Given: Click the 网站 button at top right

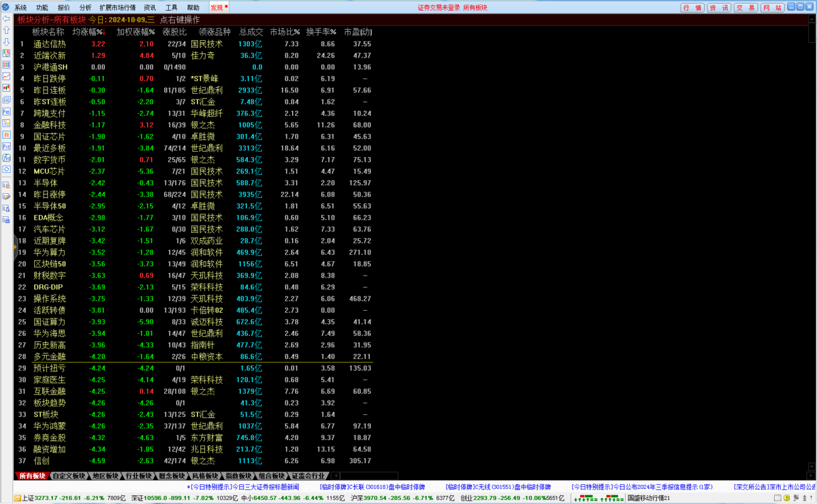Looking at the screenshot, I should click(x=772, y=7).
